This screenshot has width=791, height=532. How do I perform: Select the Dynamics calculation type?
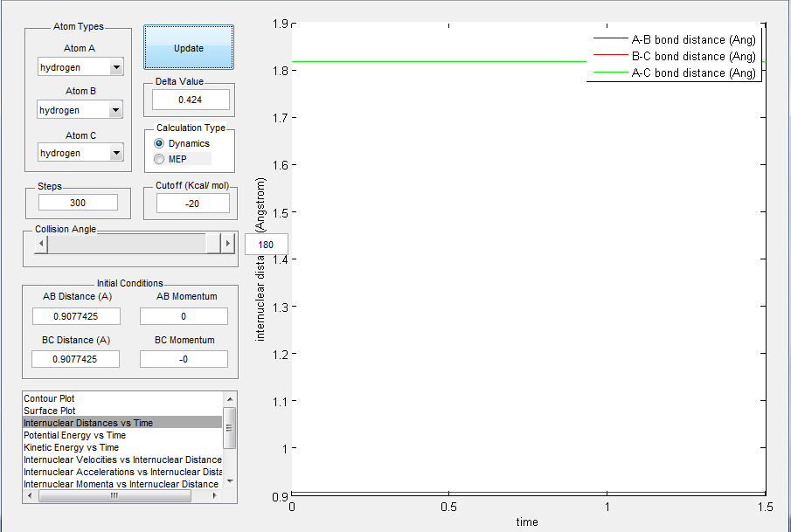coord(182,143)
